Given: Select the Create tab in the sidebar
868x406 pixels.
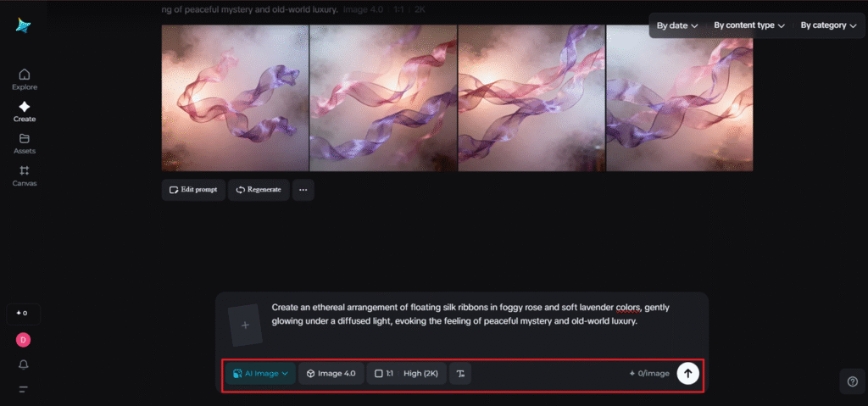Looking at the screenshot, I should pos(24,111).
